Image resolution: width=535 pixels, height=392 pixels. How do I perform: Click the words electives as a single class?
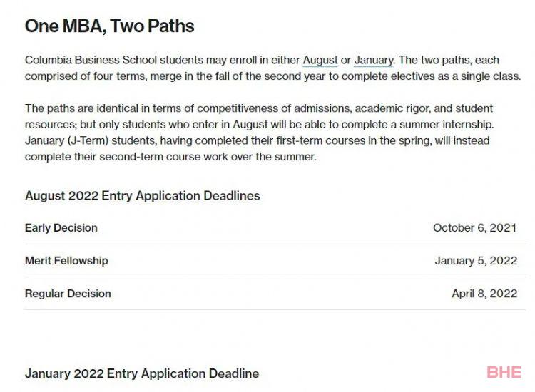455,76
